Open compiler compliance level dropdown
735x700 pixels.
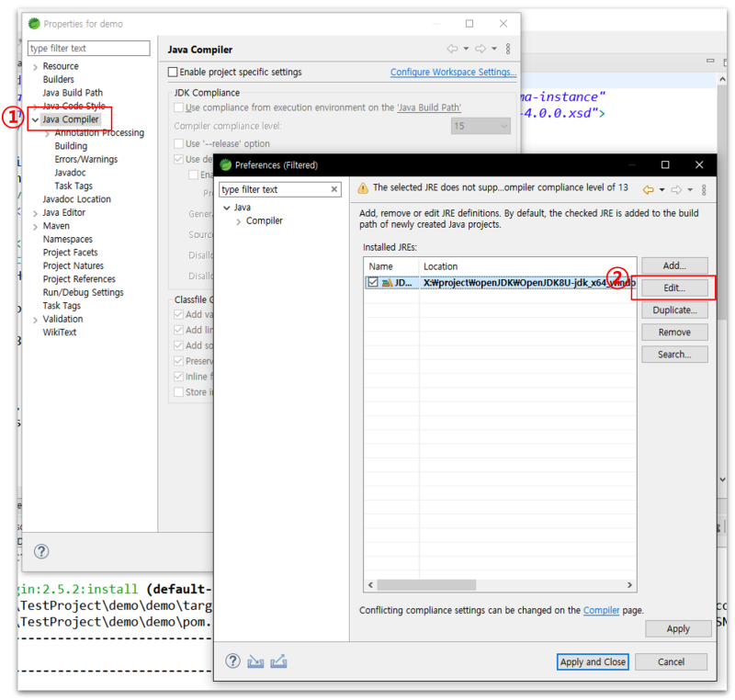(x=481, y=126)
